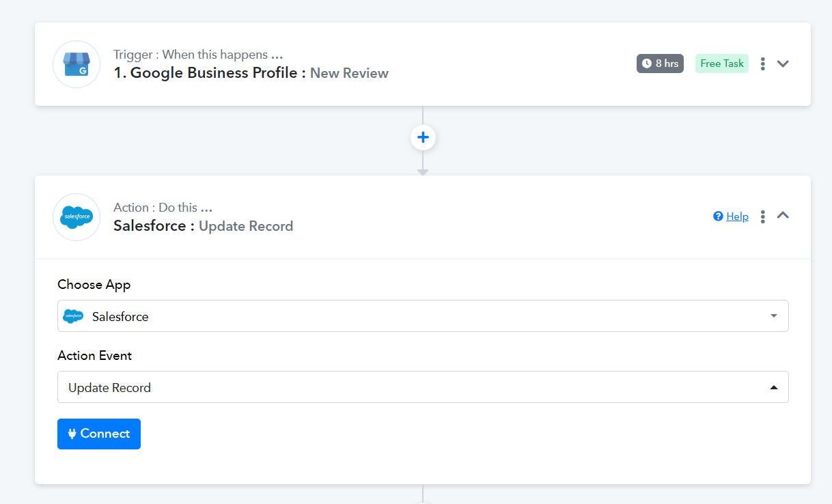Click the Google Business Profile app icon
This screenshot has height=504, width=832.
pyautogui.click(x=77, y=64)
